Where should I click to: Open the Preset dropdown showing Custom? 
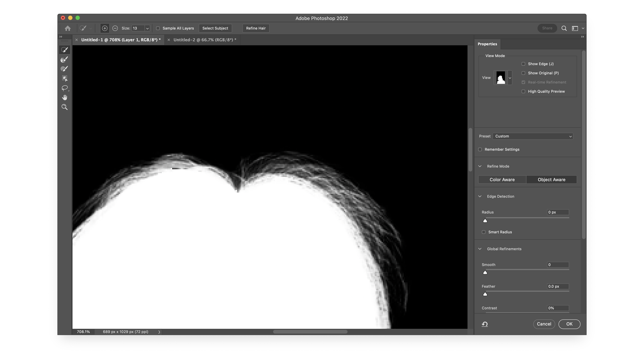coord(533,136)
